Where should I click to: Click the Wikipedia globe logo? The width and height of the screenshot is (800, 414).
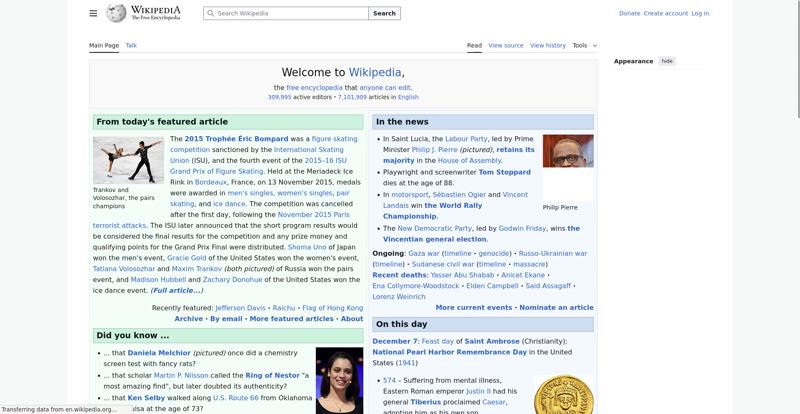coord(117,13)
